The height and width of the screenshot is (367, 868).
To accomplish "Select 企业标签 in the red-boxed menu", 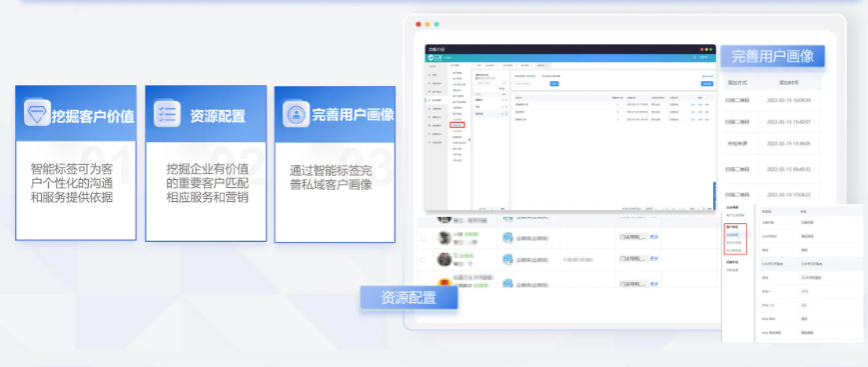I will tap(732, 235).
